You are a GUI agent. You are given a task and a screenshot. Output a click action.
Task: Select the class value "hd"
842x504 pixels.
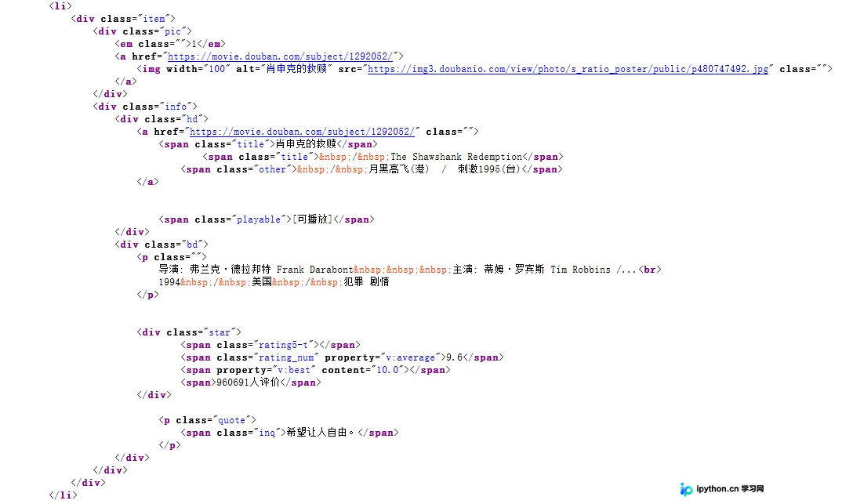pos(192,119)
